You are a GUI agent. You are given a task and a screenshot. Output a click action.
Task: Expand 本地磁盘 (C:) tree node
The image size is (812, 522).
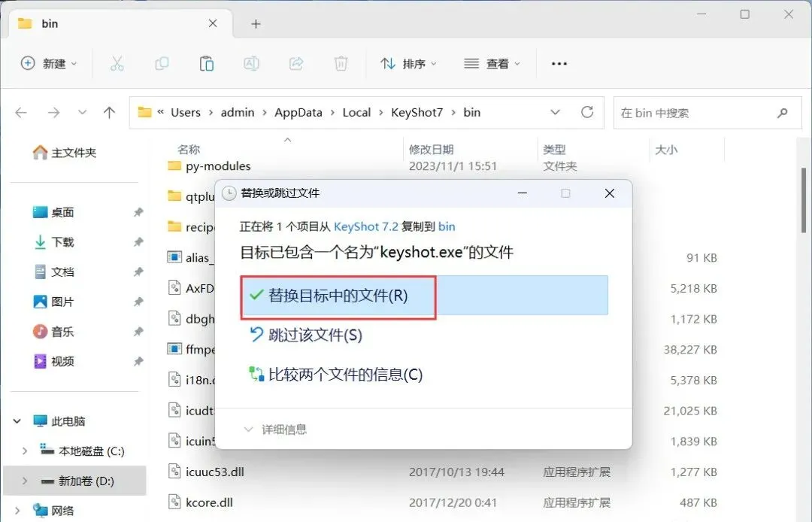[x=24, y=451]
